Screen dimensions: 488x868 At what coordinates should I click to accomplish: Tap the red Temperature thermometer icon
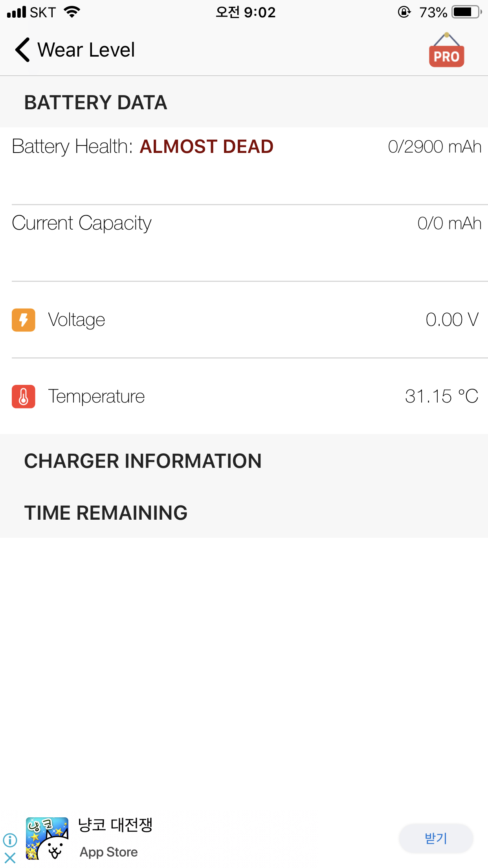click(24, 396)
